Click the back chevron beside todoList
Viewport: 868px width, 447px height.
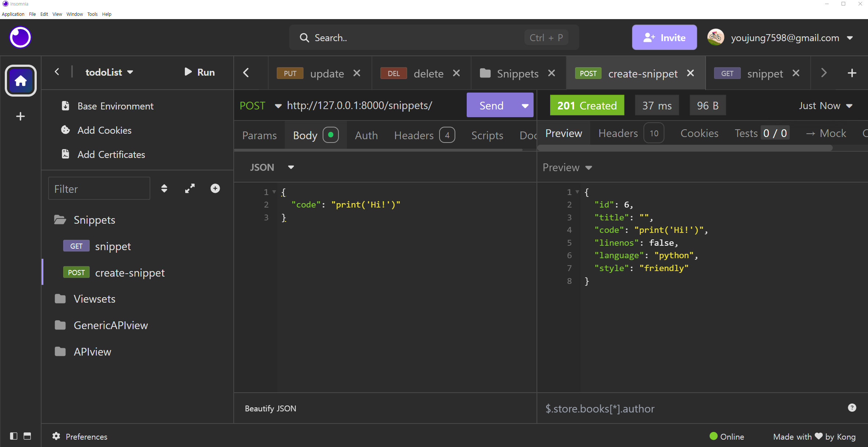[57, 72]
